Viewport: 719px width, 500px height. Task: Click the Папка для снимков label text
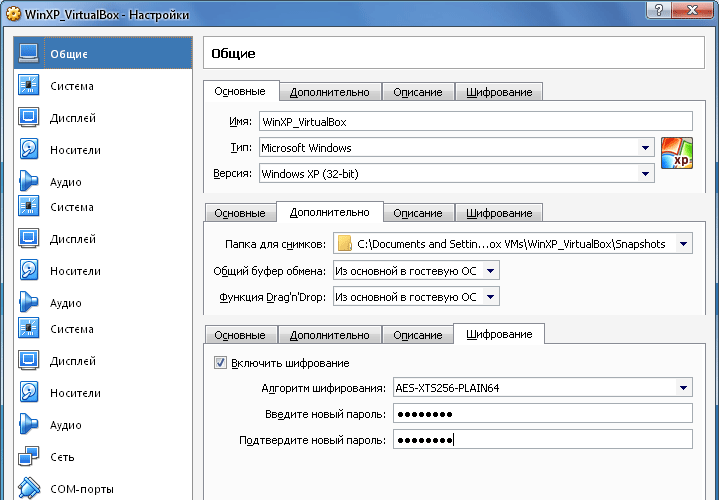[x=275, y=244]
